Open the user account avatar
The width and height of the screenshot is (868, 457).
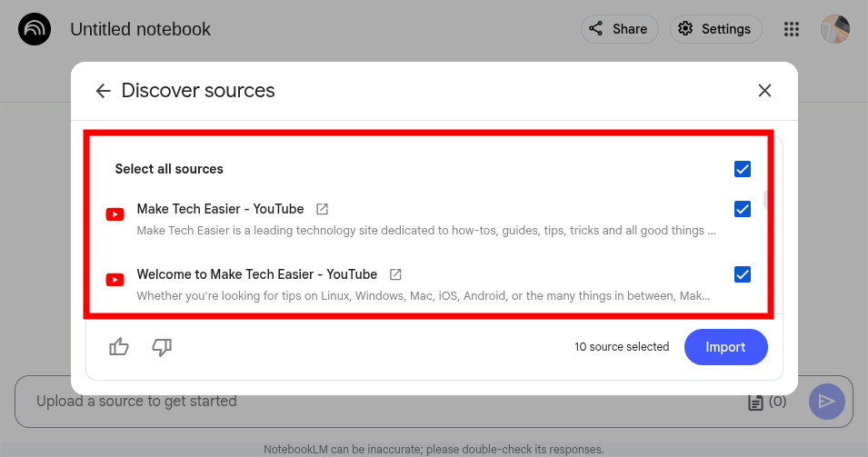[x=834, y=29]
